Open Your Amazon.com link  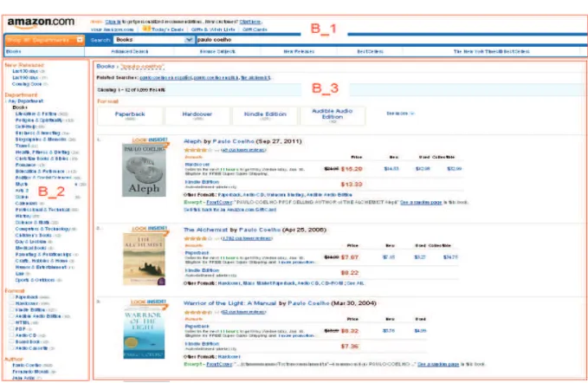[112, 29]
